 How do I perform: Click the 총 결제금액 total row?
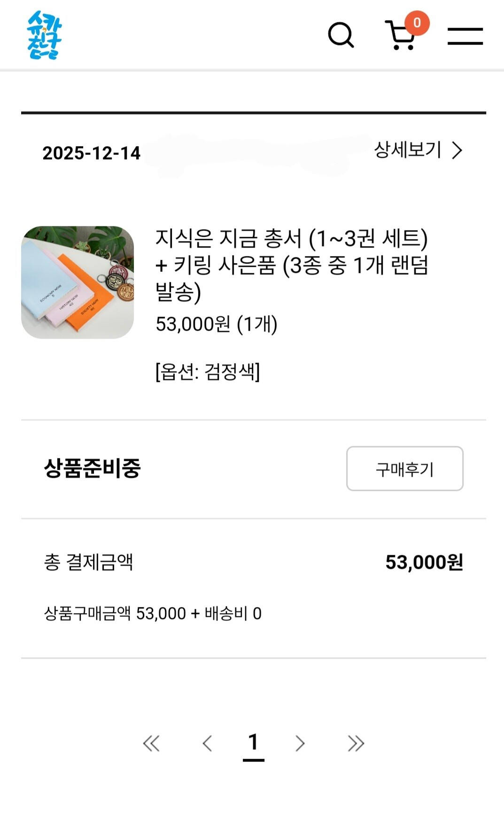(254, 562)
